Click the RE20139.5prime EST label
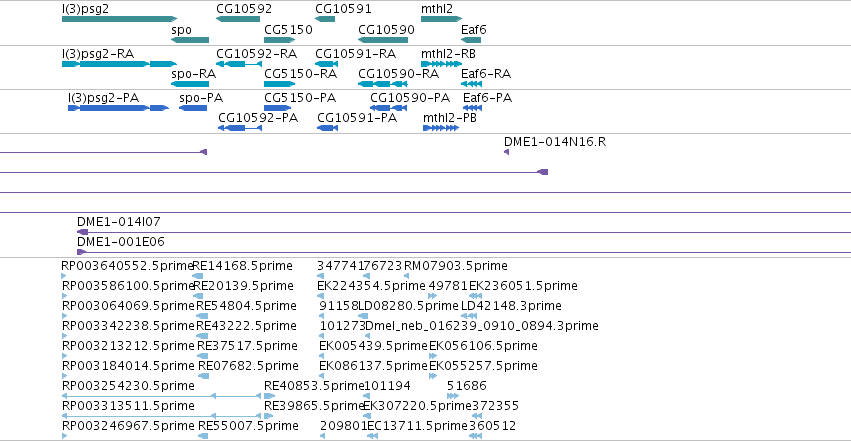 [x=243, y=286]
